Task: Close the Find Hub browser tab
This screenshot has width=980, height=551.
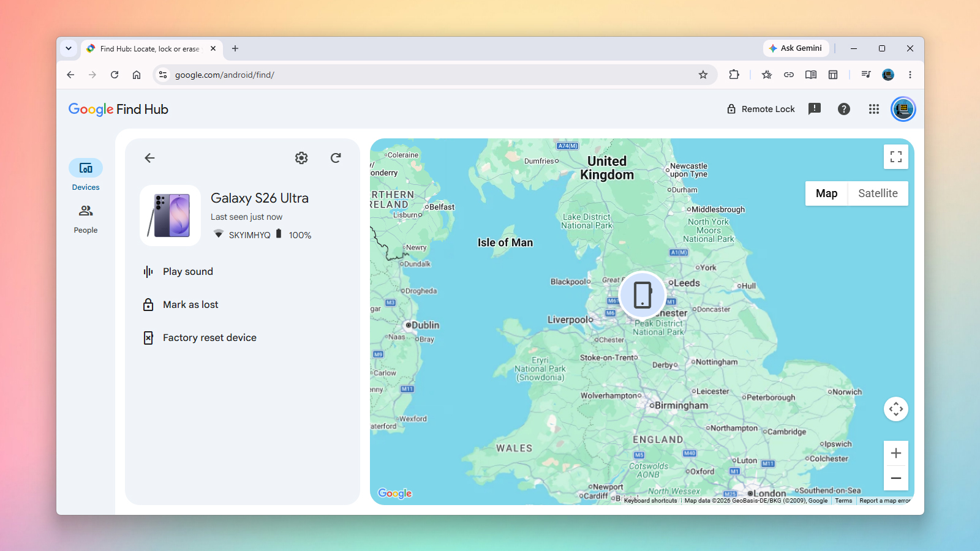Action: pyautogui.click(x=213, y=48)
